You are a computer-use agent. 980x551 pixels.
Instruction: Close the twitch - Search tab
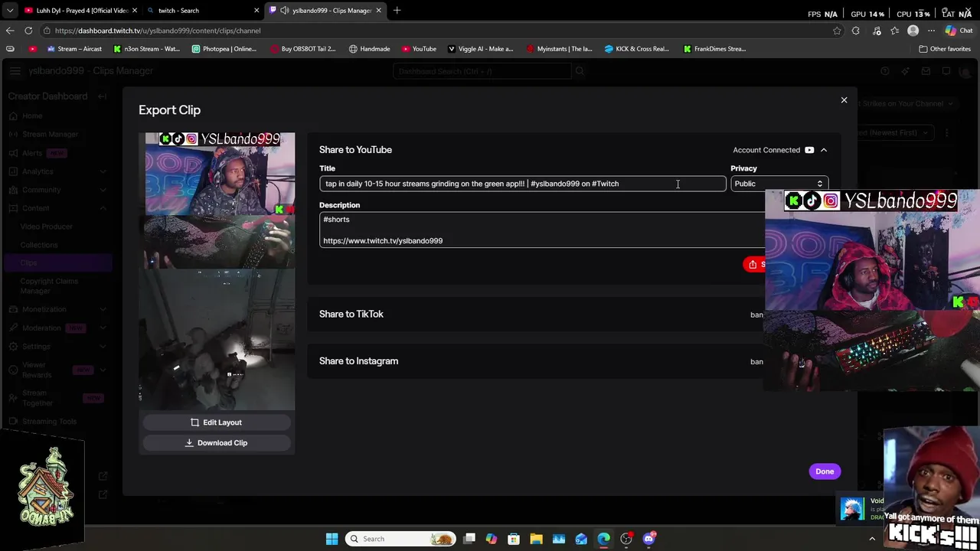click(x=256, y=11)
